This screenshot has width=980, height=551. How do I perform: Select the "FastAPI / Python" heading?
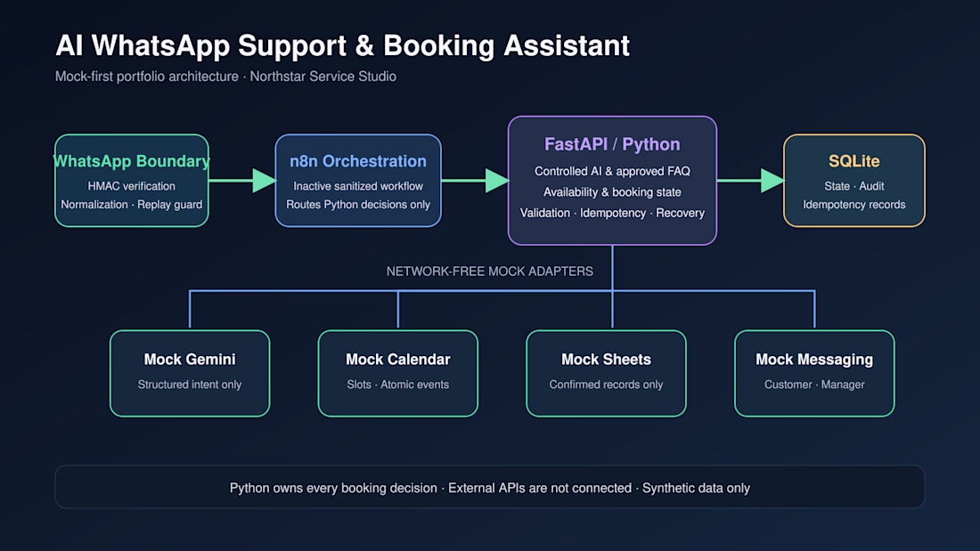(613, 144)
